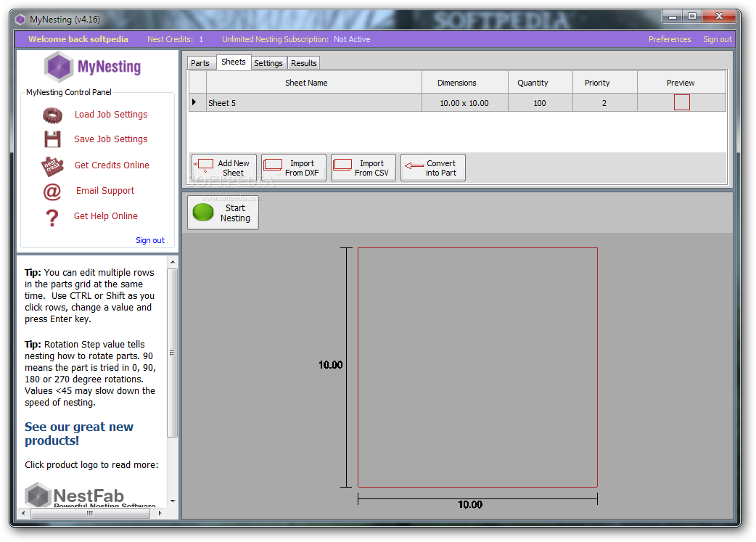Viewport: 756px width, 542px height.
Task: Follow the Get Credits Online link
Action: coord(112,165)
